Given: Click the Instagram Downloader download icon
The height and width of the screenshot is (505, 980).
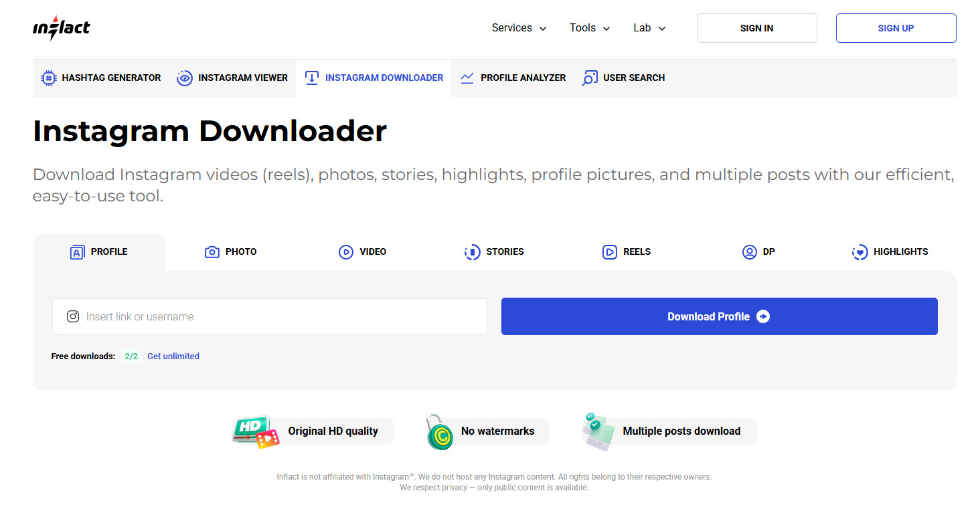Looking at the screenshot, I should pyautogui.click(x=312, y=78).
